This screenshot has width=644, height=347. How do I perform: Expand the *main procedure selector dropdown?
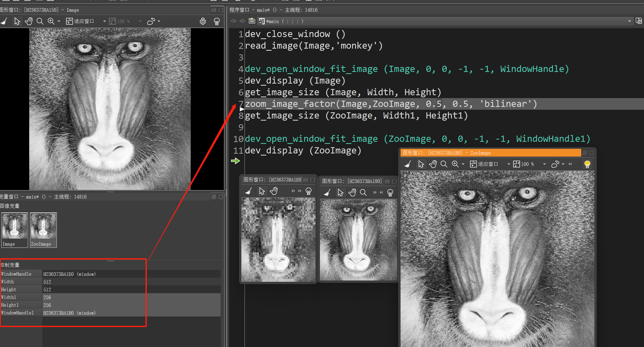(629, 21)
